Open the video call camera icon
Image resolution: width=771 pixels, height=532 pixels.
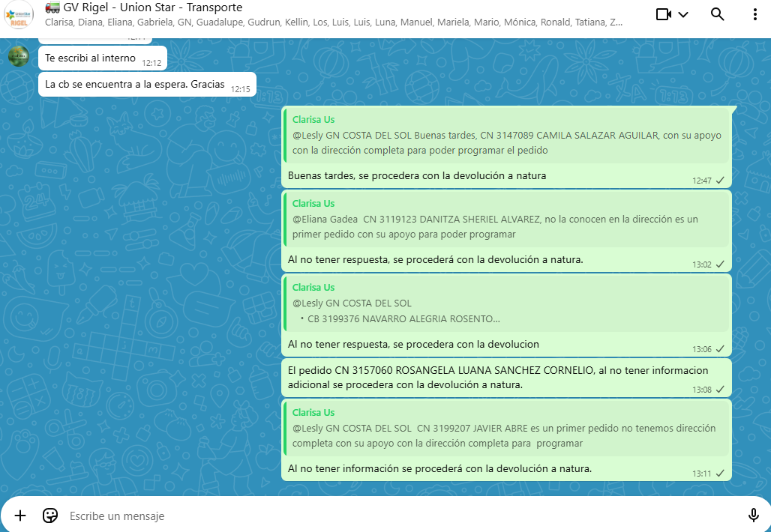pyautogui.click(x=663, y=14)
